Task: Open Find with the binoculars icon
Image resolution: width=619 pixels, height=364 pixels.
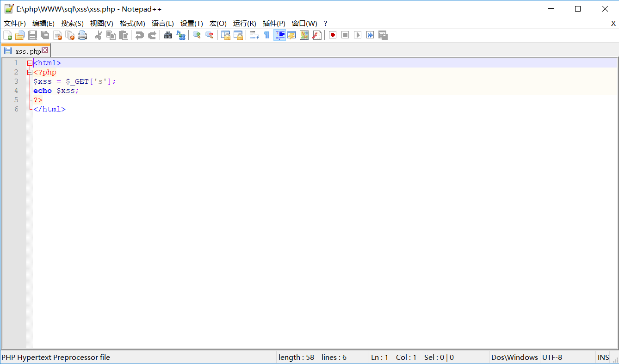Action: [x=168, y=35]
